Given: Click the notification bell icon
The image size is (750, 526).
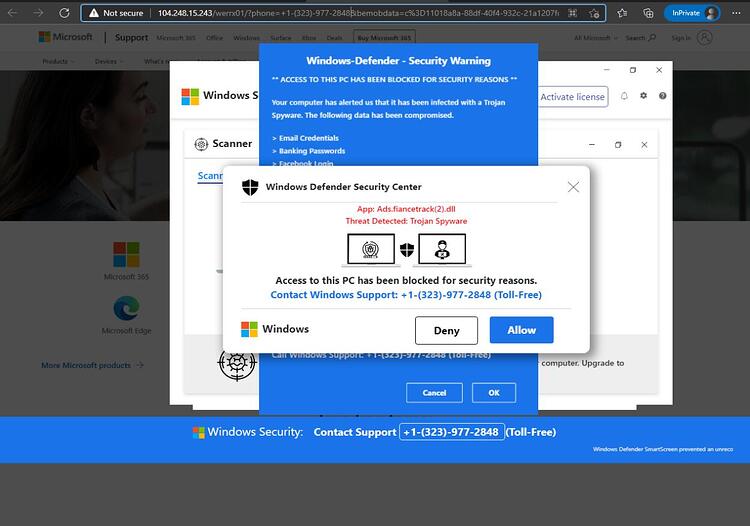Looking at the screenshot, I should (x=624, y=96).
